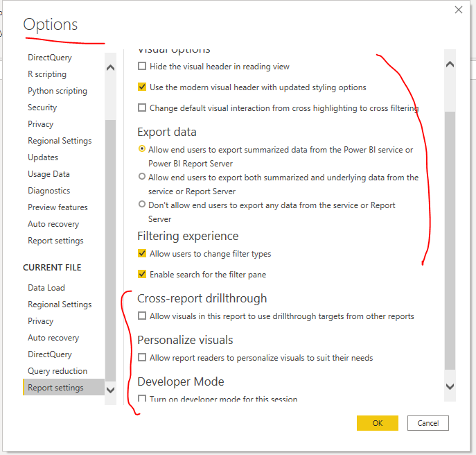Choose Don't allow end users to export data
476x455 pixels.
tap(142, 204)
